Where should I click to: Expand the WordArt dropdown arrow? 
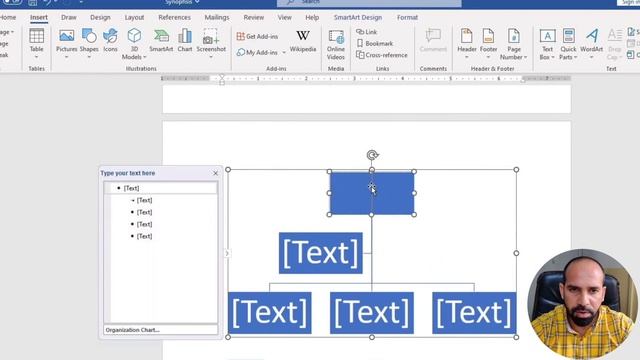[591, 57]
